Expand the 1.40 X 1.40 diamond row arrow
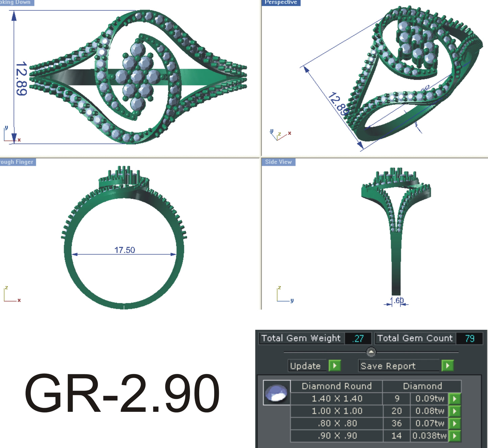This screenshot has width=488, height=448. click(x=454, y=399)
